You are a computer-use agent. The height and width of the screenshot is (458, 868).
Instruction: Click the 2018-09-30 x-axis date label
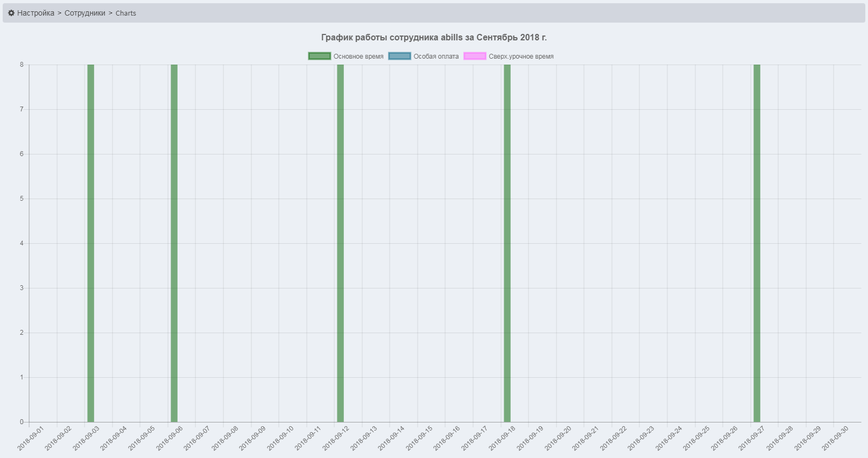(x=835, y=438)
